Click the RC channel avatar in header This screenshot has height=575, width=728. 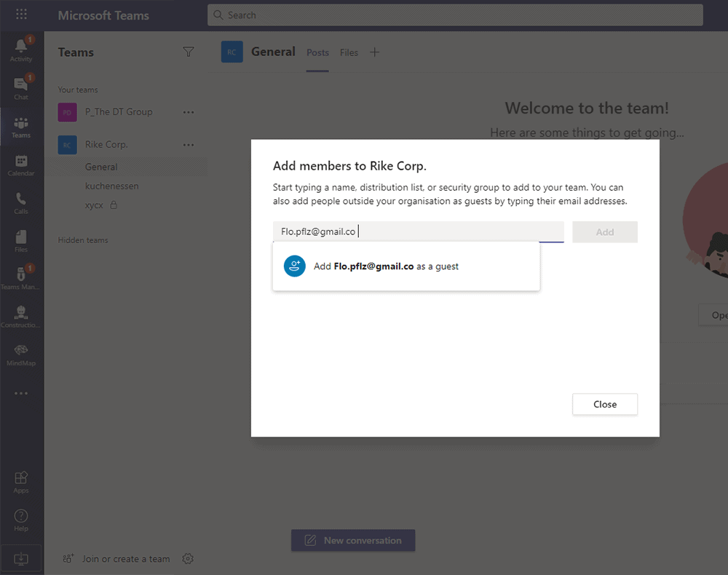click(232, 52)
